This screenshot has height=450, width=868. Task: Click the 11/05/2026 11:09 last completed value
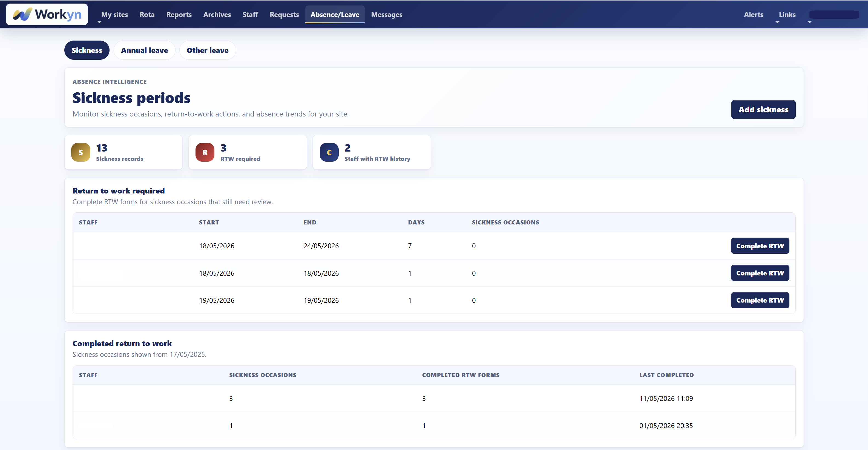point(666,398)
